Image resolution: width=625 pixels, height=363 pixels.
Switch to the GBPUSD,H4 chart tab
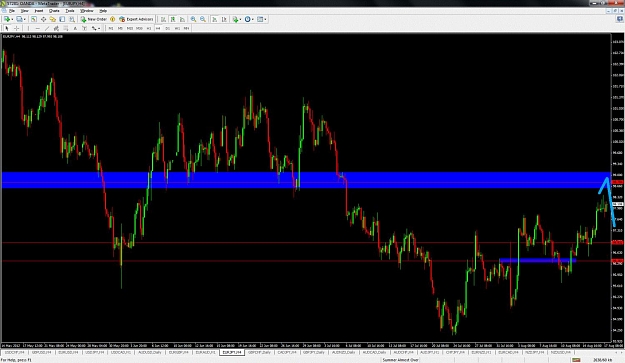41,353
